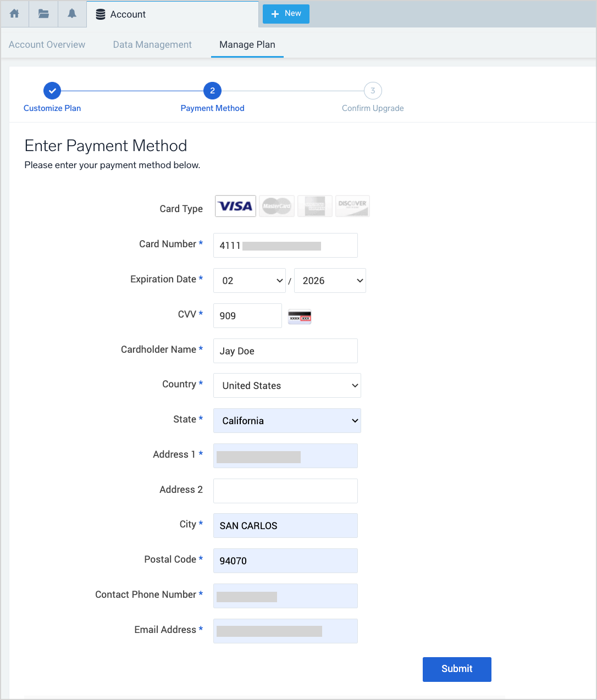This screenshot has height=700, width=597.
Task: Switch to Data Management tab
Action: click(x=152, y=45)
